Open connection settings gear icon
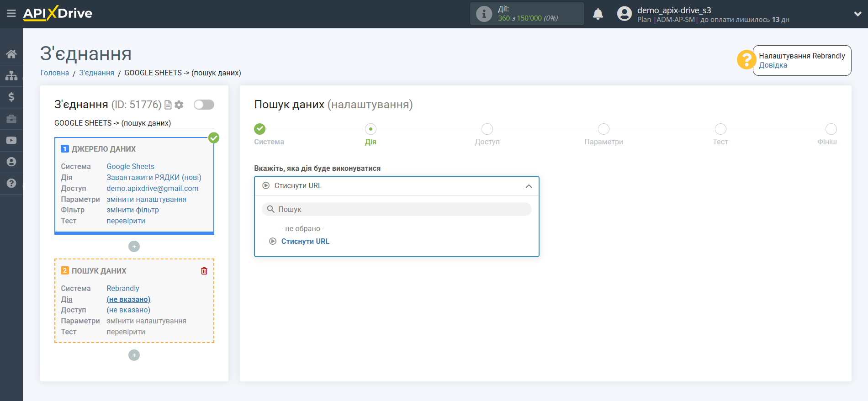This screenshot has height=401, width=868. click(179, 105)
